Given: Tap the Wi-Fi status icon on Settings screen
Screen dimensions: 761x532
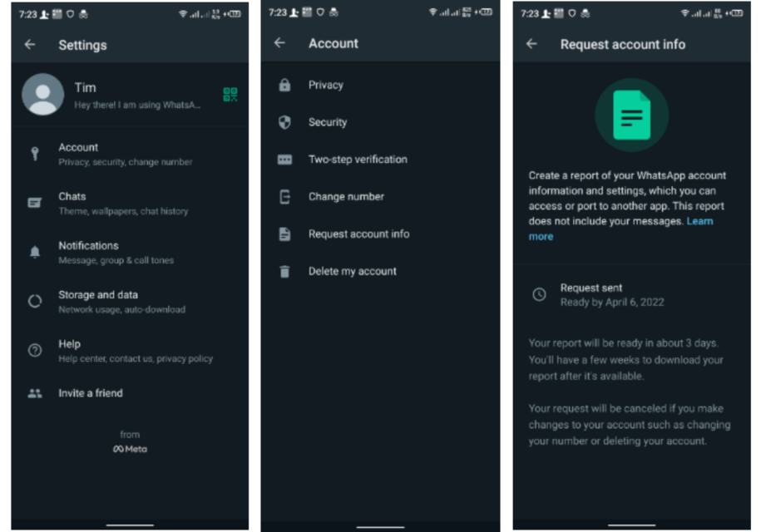Looking at the screenshot, I should coord(183,14).
